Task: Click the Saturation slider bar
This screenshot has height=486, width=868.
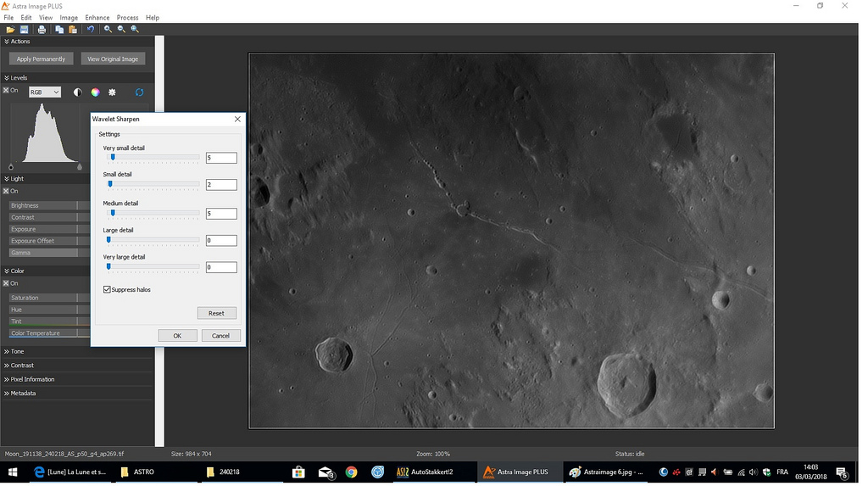Action: coord(49,299)
